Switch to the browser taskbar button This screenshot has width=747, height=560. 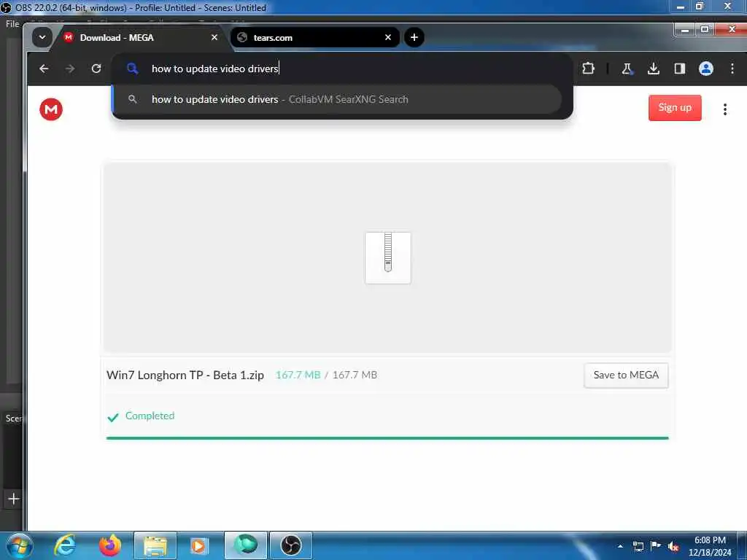(x=246, y=545)
